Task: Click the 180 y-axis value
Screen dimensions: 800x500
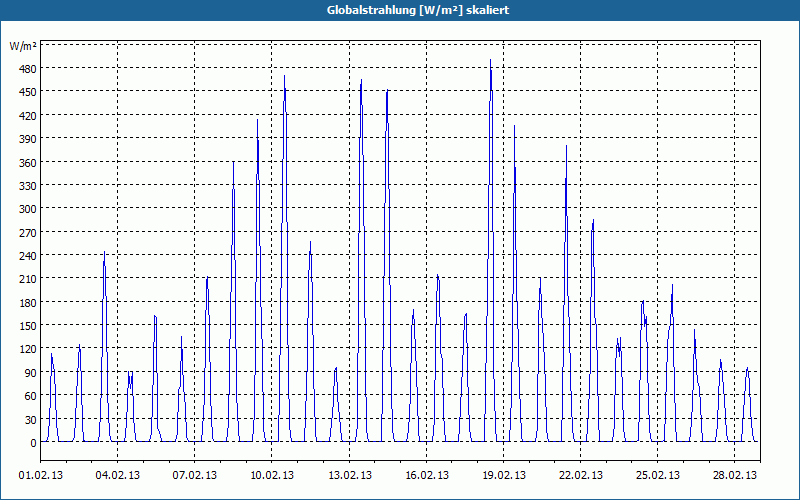Action: 27,303
